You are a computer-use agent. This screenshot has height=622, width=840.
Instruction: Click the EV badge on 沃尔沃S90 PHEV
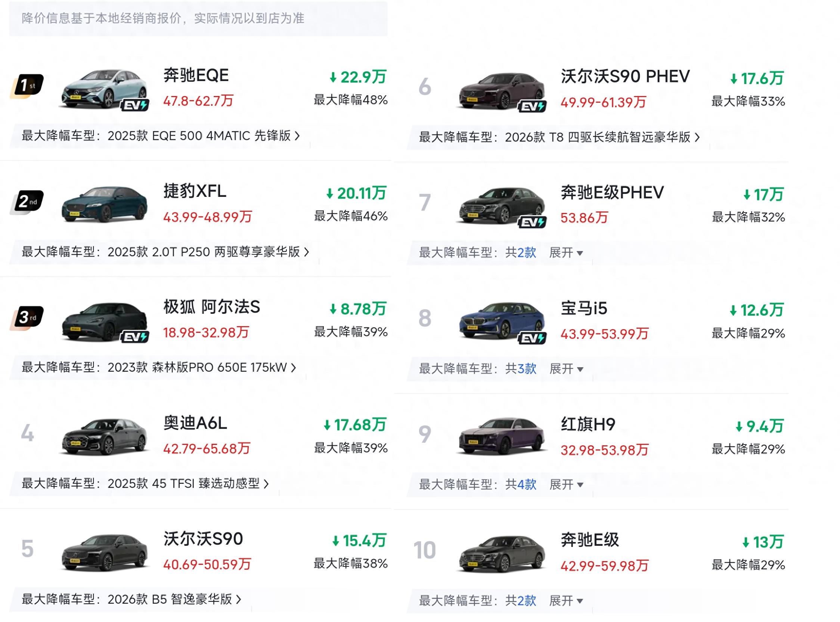point(532,106)
